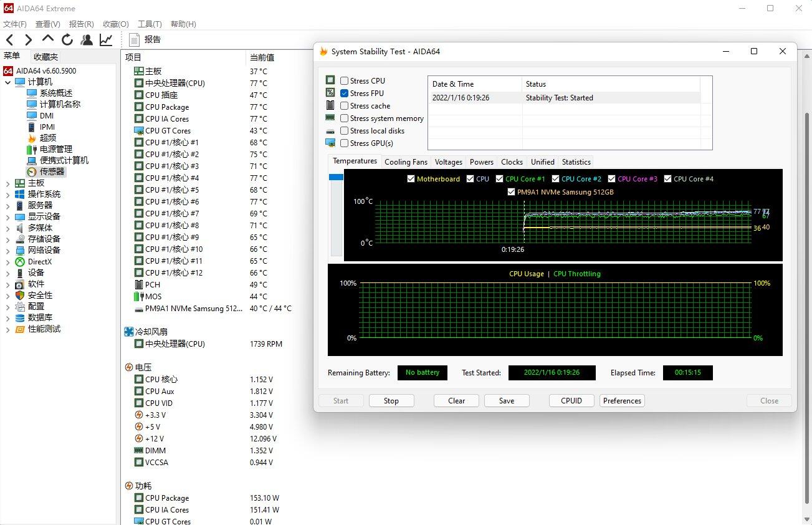Enable the Stress local disks checkbox
Image resolution: width=812 pixels, height=525 pixels.
pyautogui.click(x=344, y=130)
